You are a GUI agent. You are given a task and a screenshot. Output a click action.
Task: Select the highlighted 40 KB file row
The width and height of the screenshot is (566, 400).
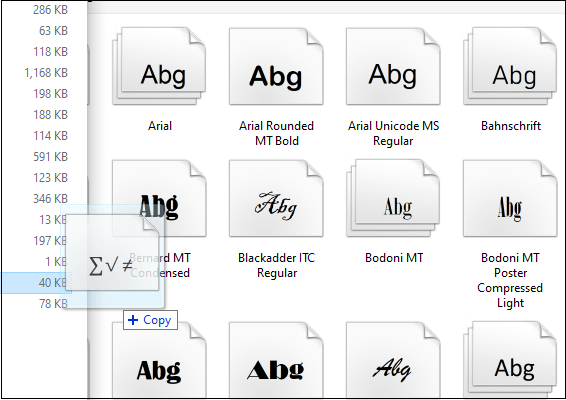click(36, 283)
